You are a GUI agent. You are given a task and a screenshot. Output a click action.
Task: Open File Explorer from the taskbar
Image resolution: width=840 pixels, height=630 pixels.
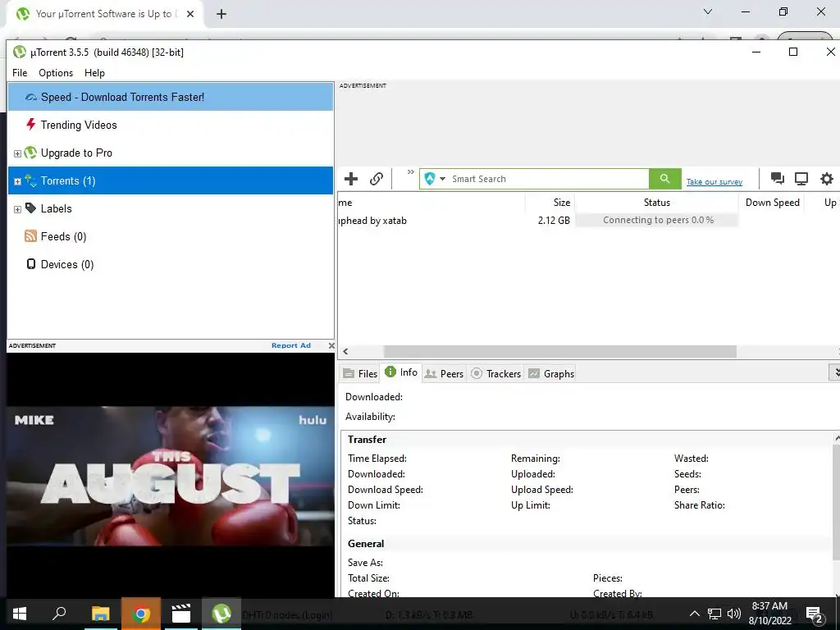tap(100, 614)
